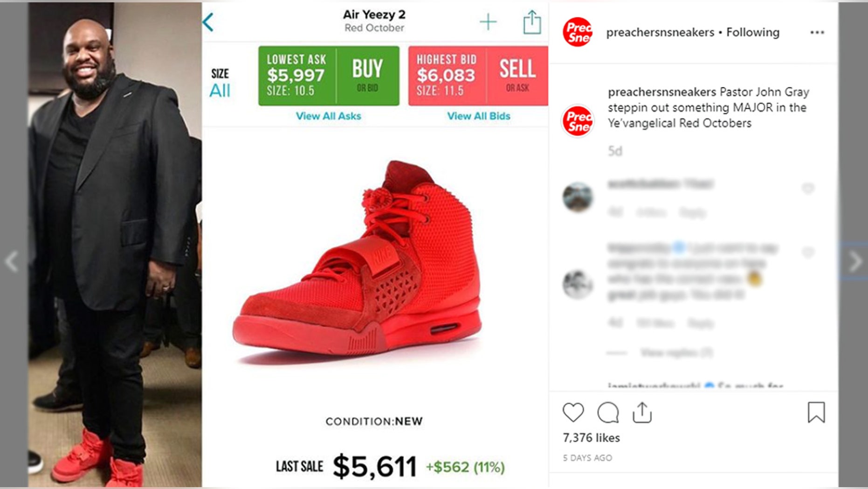868x489 pixels.
Task: Expand the Size All selector
Action: coord(220,83)
